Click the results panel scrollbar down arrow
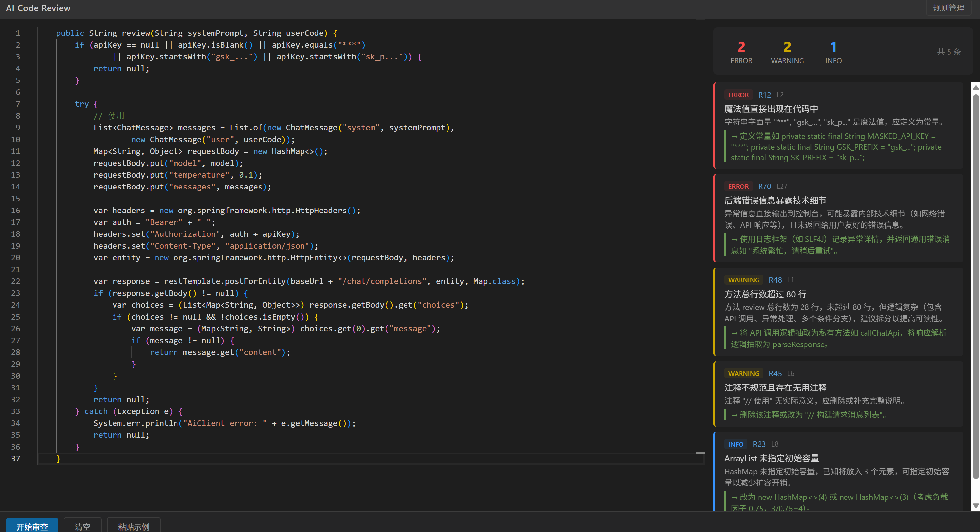 976,506
